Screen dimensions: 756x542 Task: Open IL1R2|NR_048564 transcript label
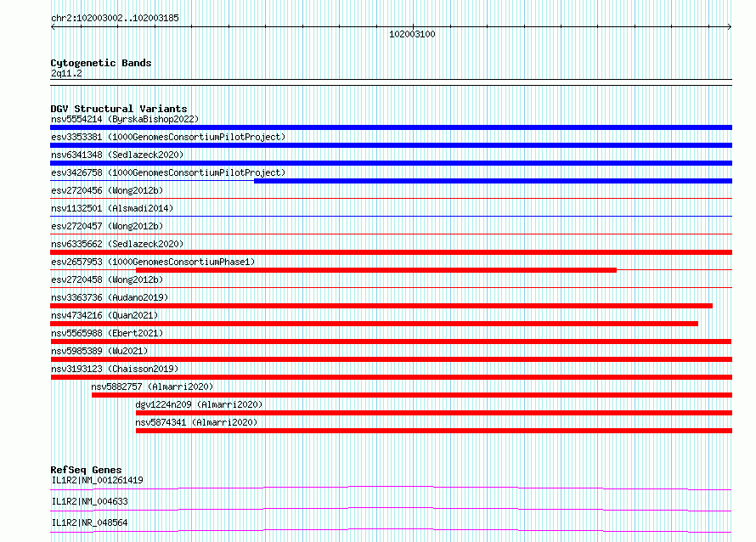(90, 522)
